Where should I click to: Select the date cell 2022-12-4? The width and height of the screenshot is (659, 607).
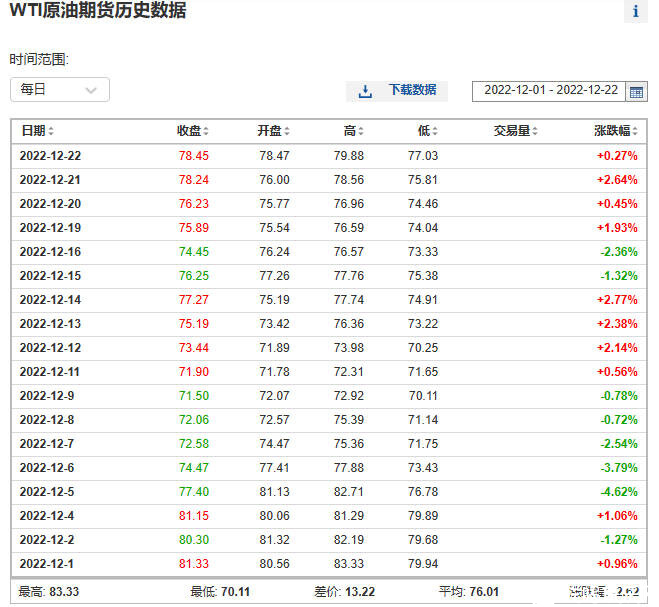(x=47, y=515)
